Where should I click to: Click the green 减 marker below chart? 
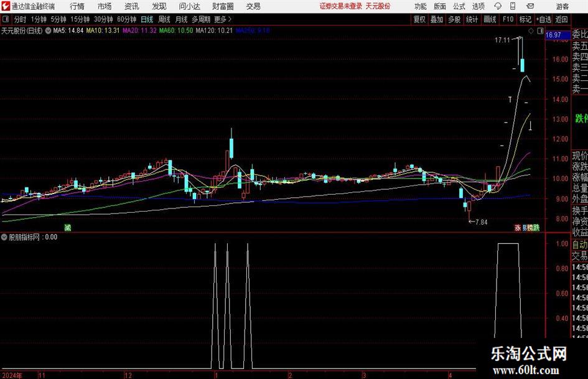[x=67, y=227]
